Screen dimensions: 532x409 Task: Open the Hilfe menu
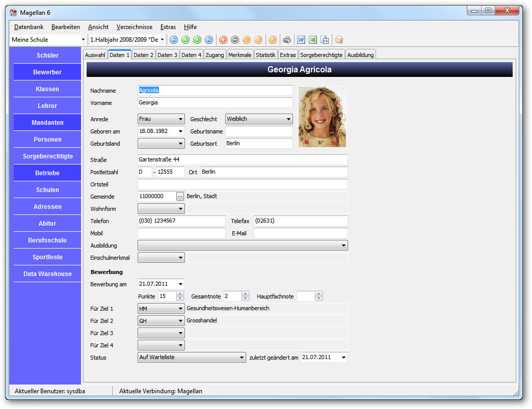click(x=191, y=27)
